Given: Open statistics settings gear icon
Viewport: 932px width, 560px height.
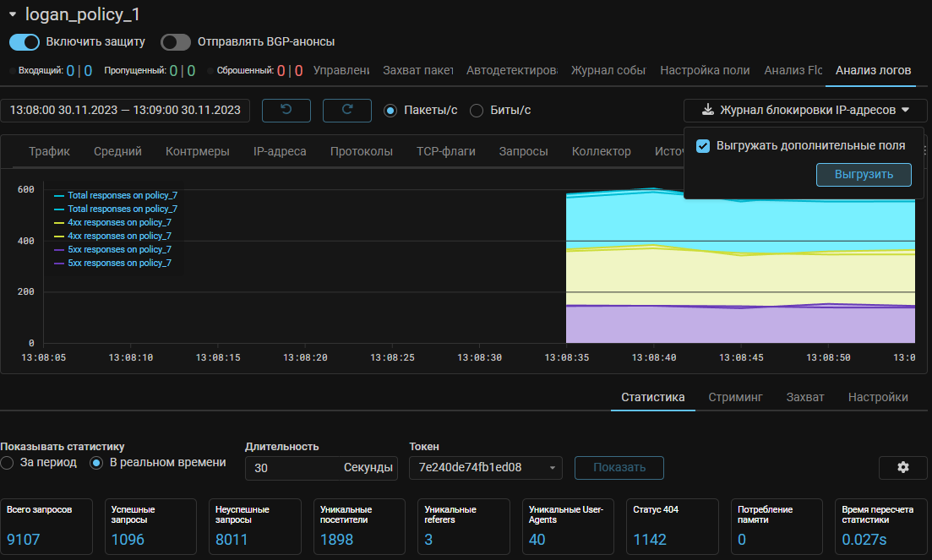Looking at the screenshot, I should (x=902, y=467).
